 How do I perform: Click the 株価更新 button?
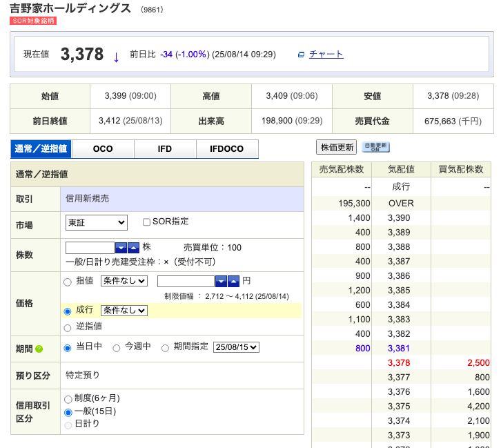[337, 147]
